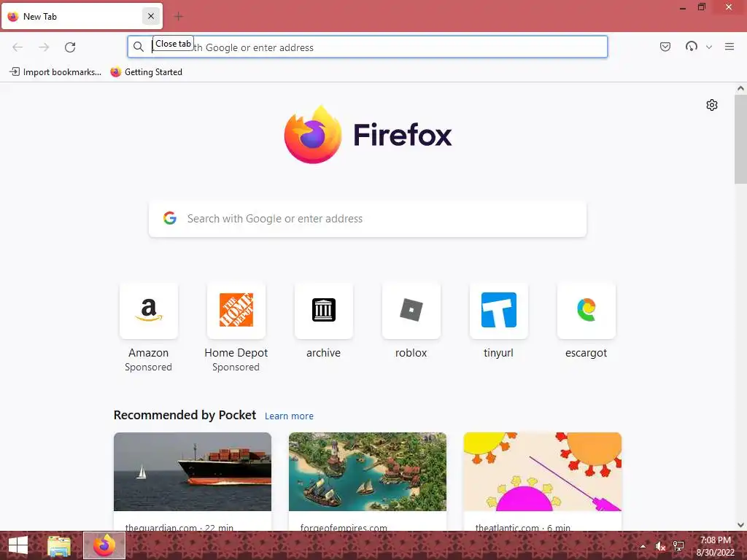Open the Getting Started bookmark
The height and width of the screenshot is (560, 747).
[x=146, y=72]
